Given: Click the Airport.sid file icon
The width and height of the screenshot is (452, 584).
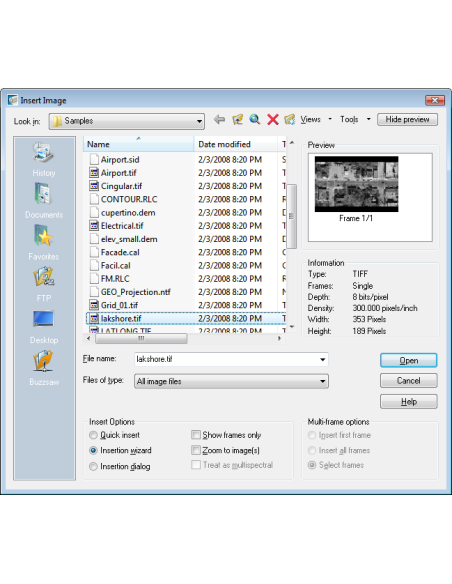Looking at the screenshot, I should coord(94,159).
